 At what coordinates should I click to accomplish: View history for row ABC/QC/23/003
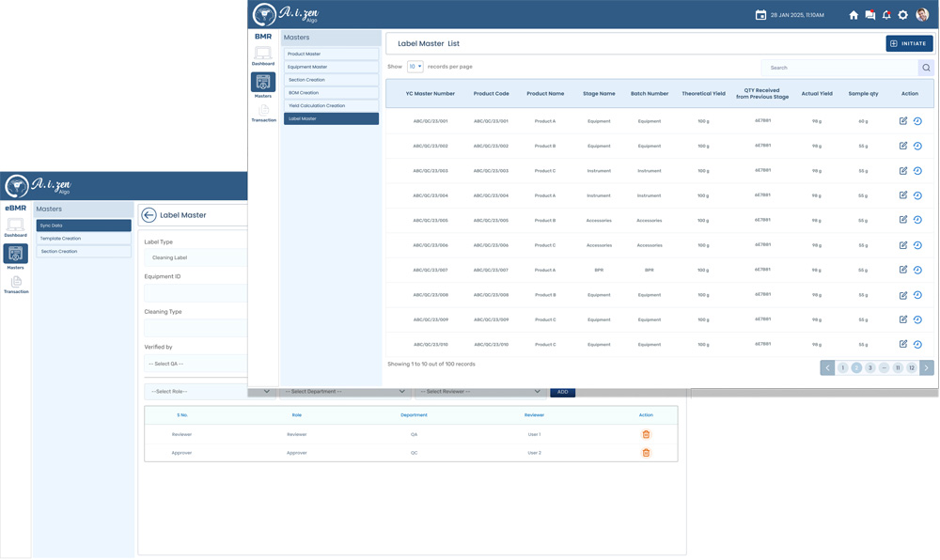point(917,171)
